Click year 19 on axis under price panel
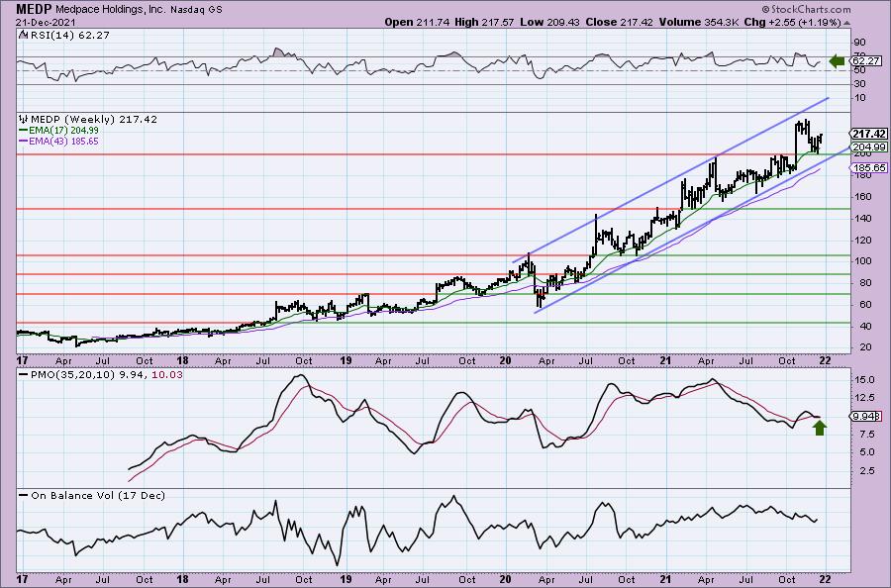 (x=346, y=360)
